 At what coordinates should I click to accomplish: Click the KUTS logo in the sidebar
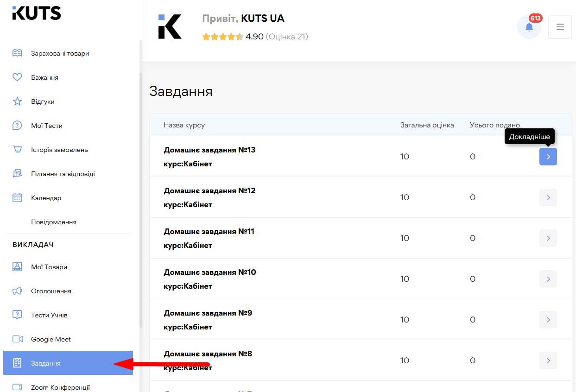point(36,13)
